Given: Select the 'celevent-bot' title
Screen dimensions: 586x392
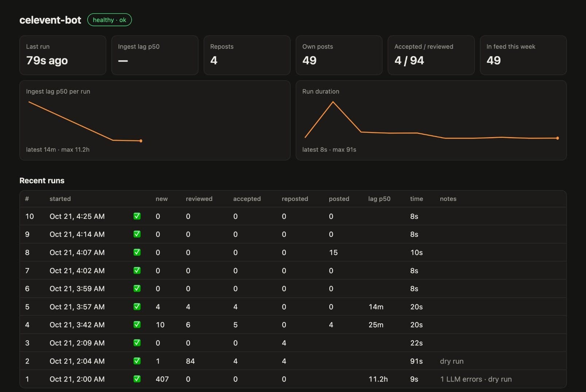Looking at the screenshot, I should [50, 20].
